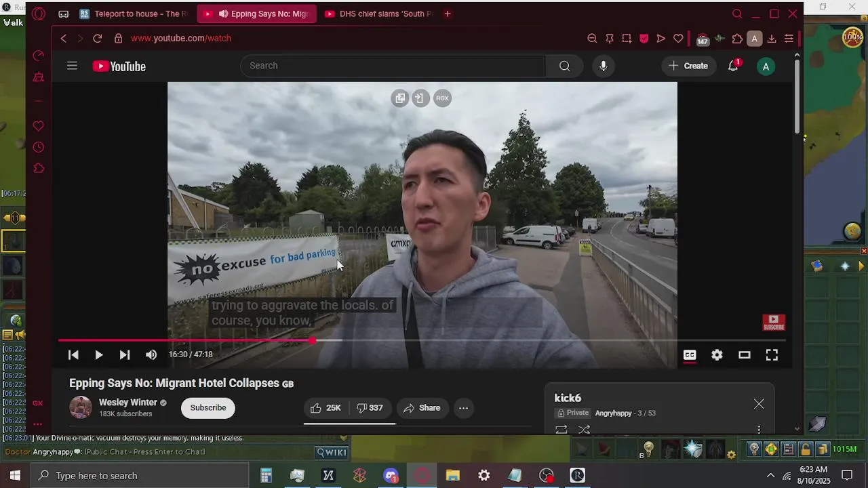Open the Opera GX main menu logo

[x=39, y=14]
